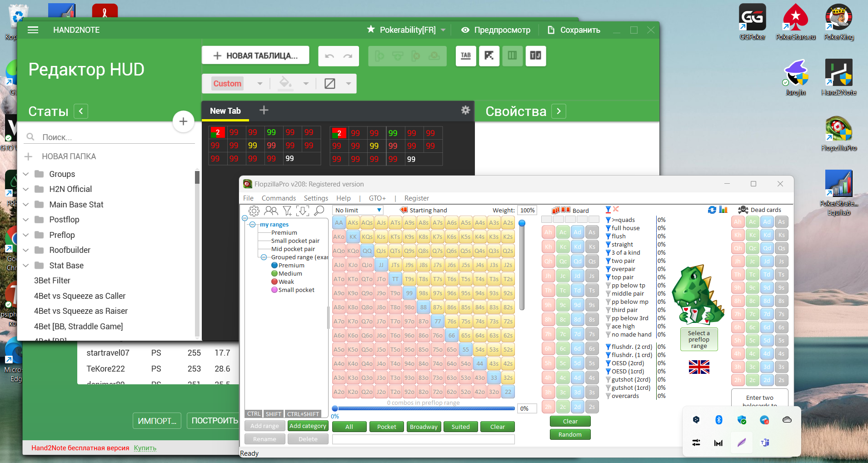
Task: Click the blue refresh arrows icon
Action: tap(712, 210)
